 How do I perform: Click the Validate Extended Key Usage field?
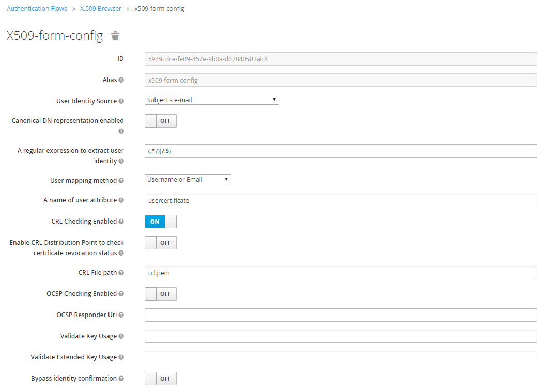pos(340,357)
